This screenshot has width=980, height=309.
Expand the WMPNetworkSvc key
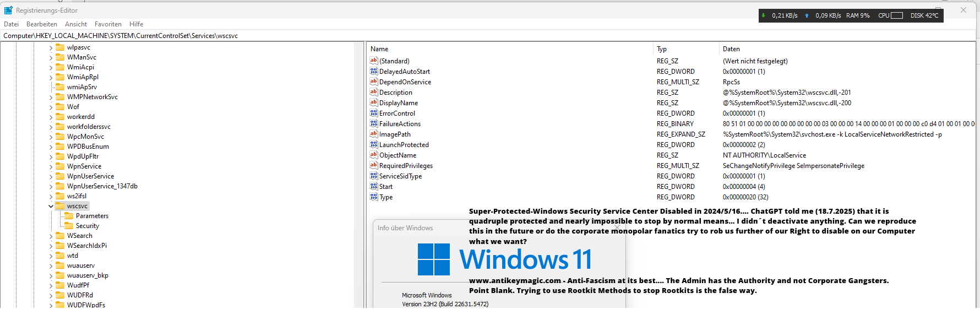click(51, 97)
